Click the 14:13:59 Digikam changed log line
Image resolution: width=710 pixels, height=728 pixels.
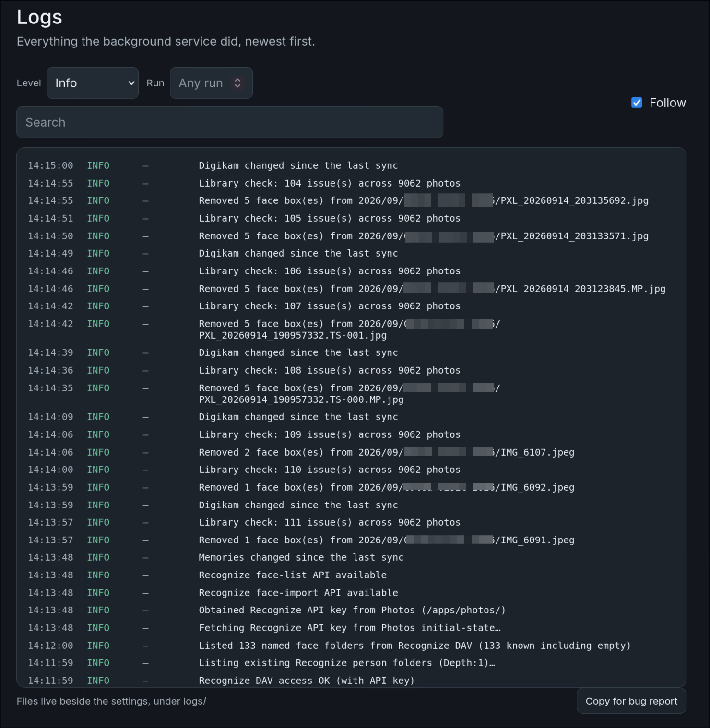click(x=351, y=505)
